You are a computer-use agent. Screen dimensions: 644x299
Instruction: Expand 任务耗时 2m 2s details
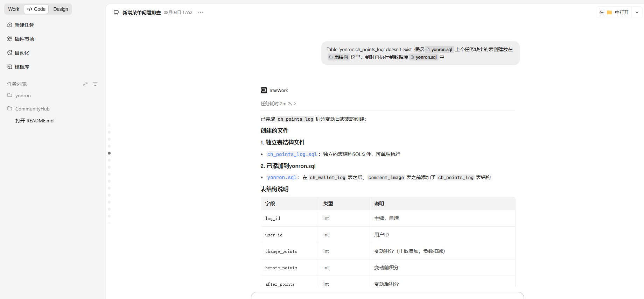[278, 104]
